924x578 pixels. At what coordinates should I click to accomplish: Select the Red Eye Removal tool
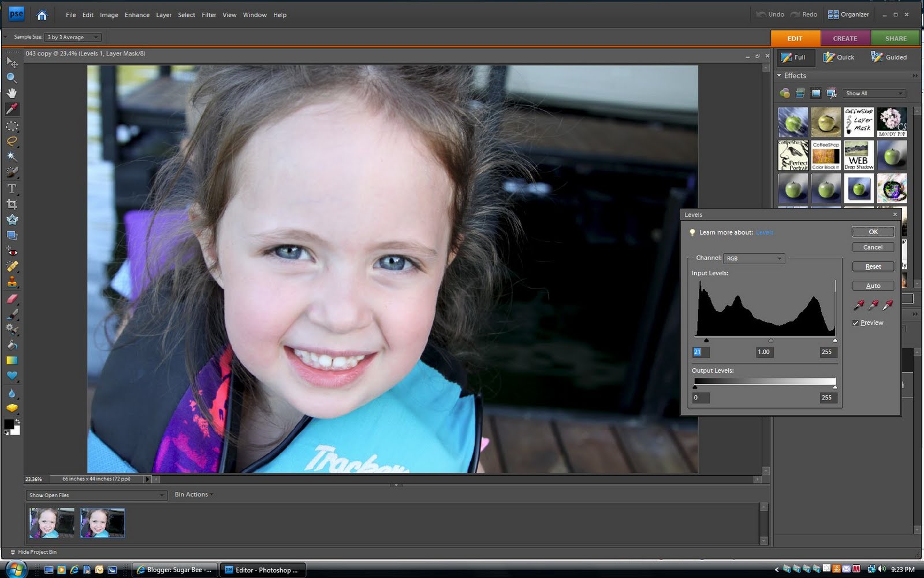click(12, 251)
